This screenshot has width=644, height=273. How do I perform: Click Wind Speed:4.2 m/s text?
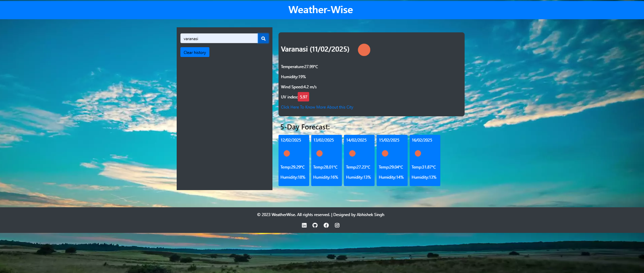point(299,87)
